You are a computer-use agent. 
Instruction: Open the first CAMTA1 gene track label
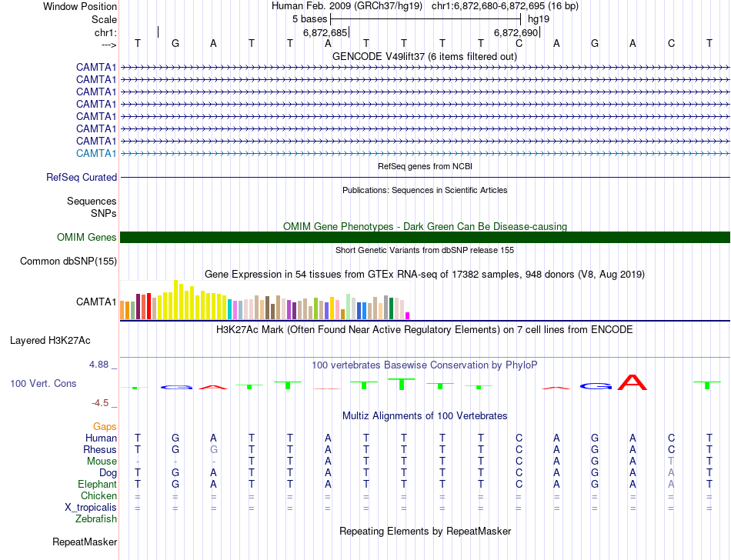(96, 67)
